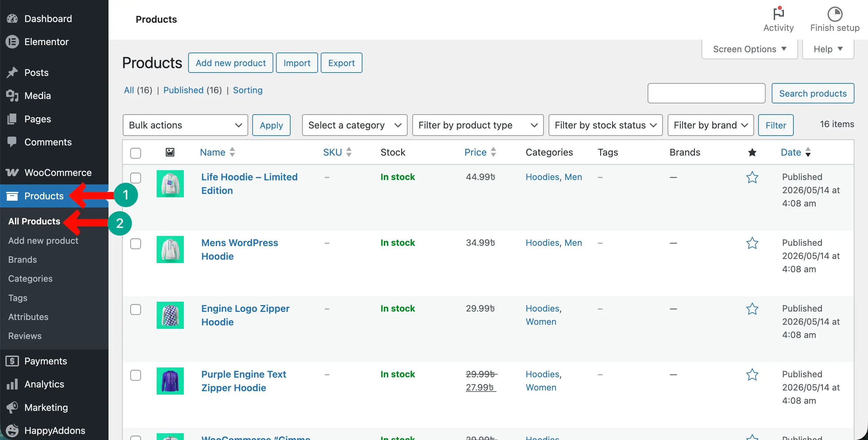The height and width of the screenshot is (440, 868).
Task: Expand the Screen Options panel
Action: pyautogui.click(x=750, y=49)
